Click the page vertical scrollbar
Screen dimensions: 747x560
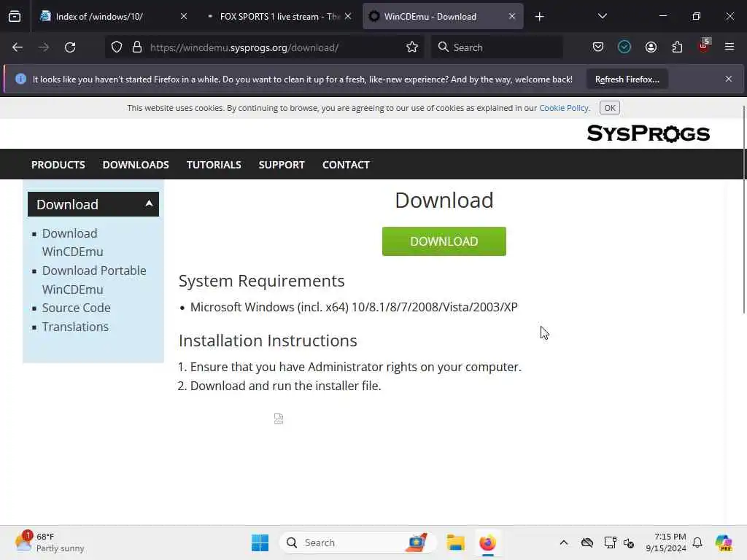click(743, 209)
